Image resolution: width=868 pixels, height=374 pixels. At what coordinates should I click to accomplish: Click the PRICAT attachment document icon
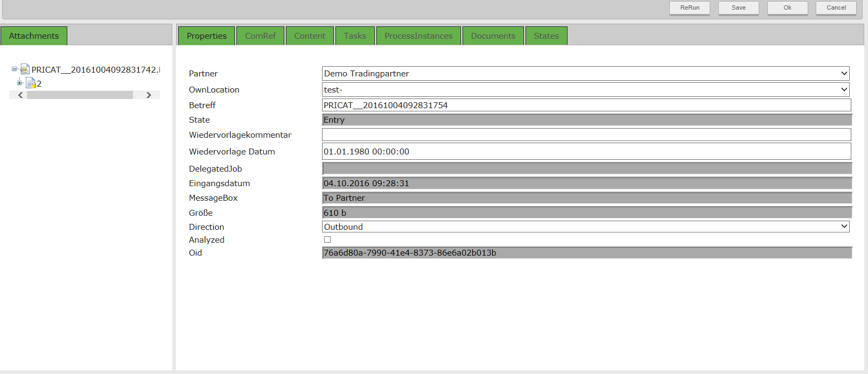click(25, 69)
